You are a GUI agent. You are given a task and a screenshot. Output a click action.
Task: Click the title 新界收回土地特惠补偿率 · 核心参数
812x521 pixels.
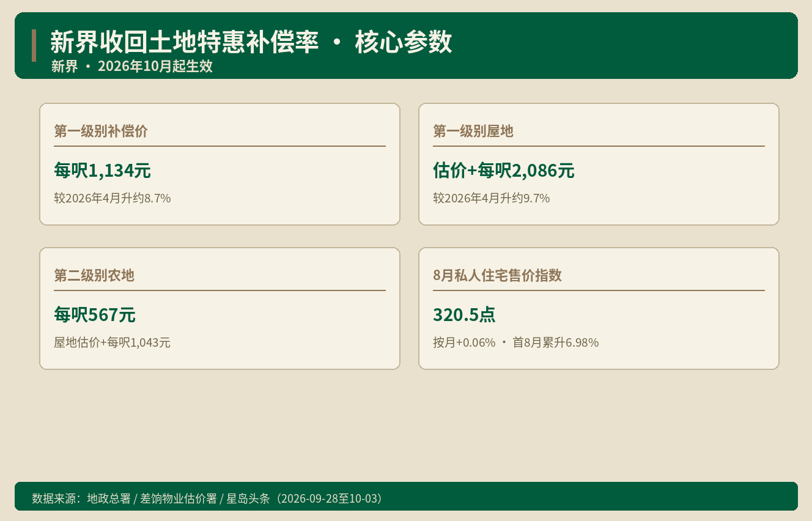pos(251,42)
